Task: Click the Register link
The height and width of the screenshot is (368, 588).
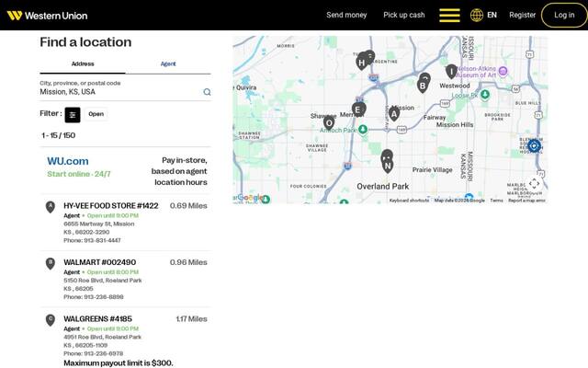Action: point(522,15)
